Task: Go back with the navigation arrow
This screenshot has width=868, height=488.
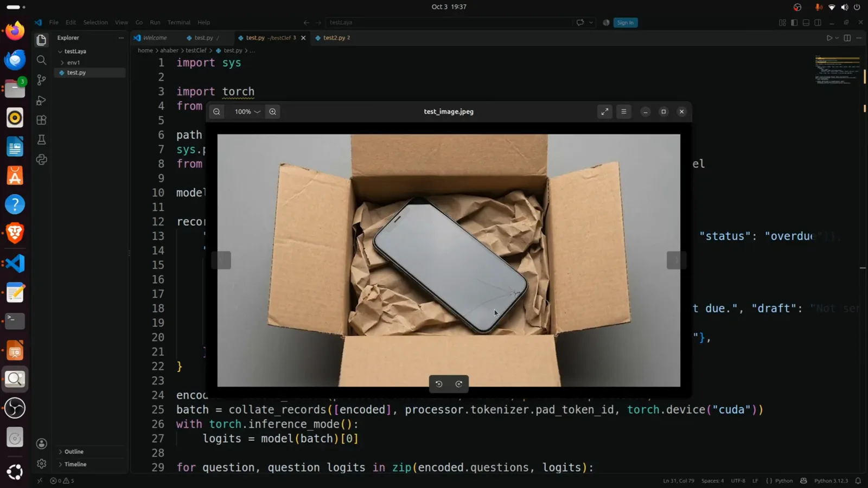Action: [307, 23]
